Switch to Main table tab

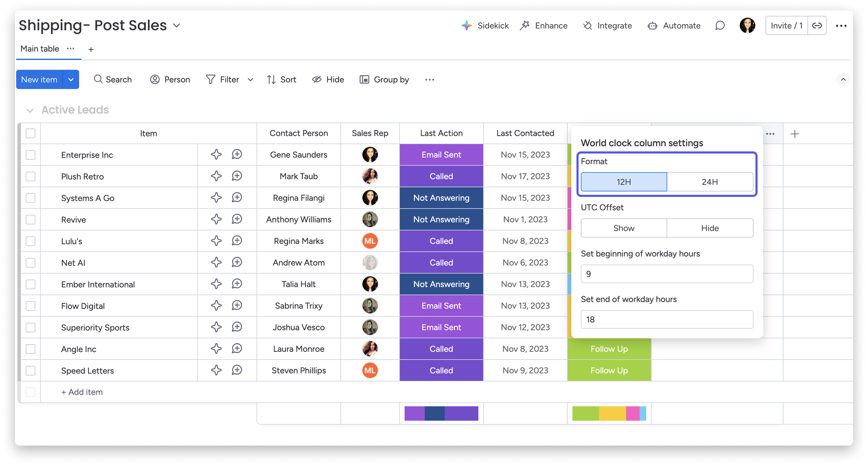click(40, 49)
